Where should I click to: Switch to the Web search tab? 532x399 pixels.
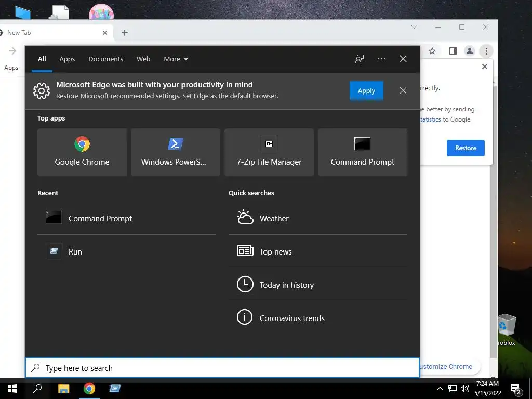tap(143, 59)
